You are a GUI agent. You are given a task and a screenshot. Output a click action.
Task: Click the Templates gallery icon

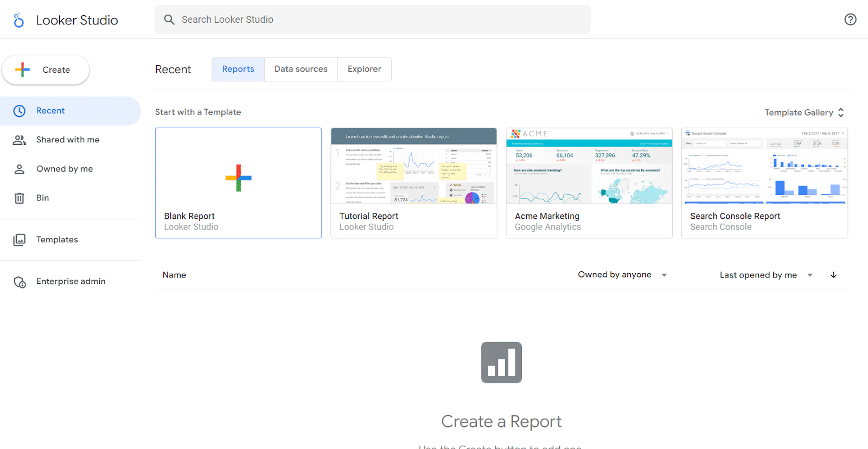20,239
